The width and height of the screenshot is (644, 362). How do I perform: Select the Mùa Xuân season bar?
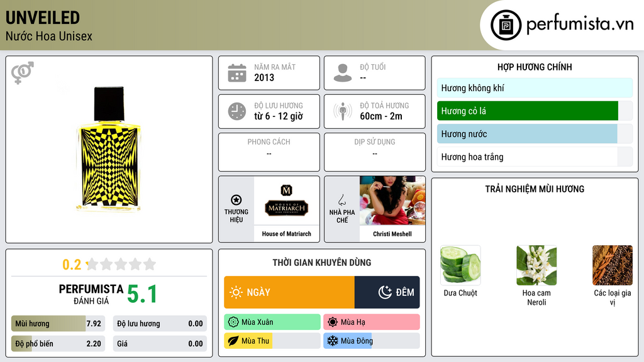(x=272, y=322)
